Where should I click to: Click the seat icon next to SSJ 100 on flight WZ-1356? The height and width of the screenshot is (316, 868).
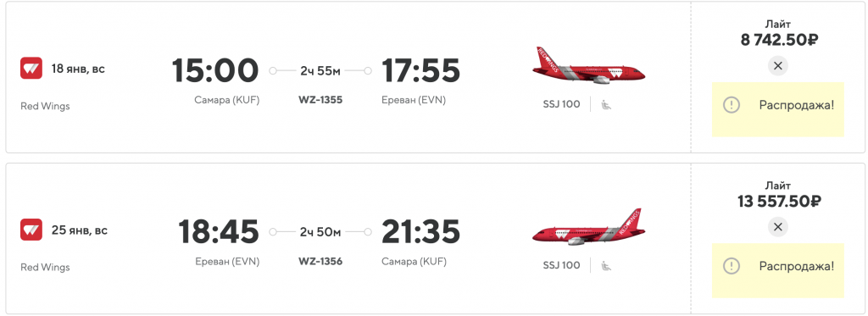[x=606, y=265]
